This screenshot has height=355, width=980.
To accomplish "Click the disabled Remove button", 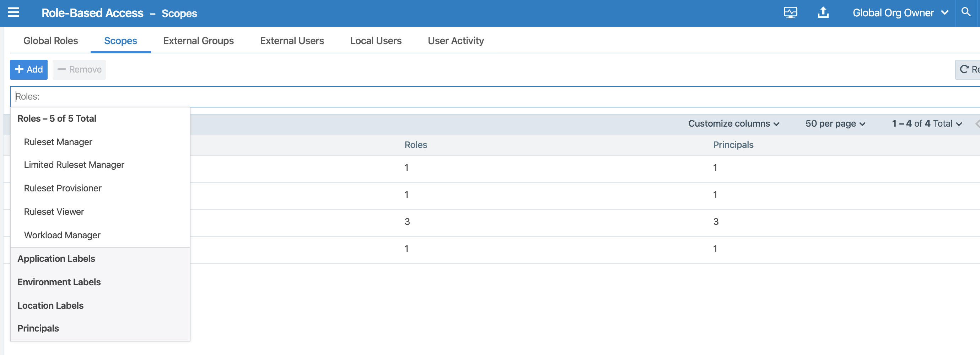I will [x=79, y=69].
